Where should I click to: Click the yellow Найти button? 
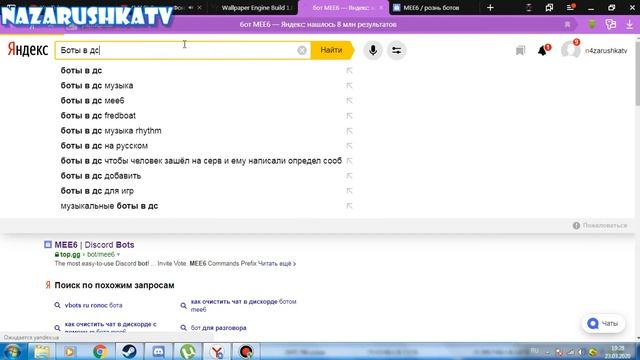coord(331,50)
